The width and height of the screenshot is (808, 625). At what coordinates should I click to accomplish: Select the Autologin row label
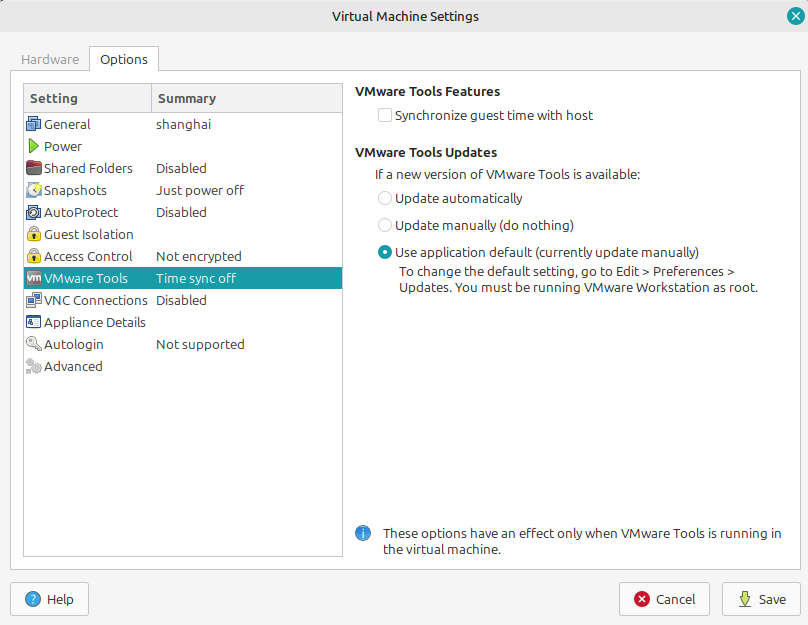(74, 344)
